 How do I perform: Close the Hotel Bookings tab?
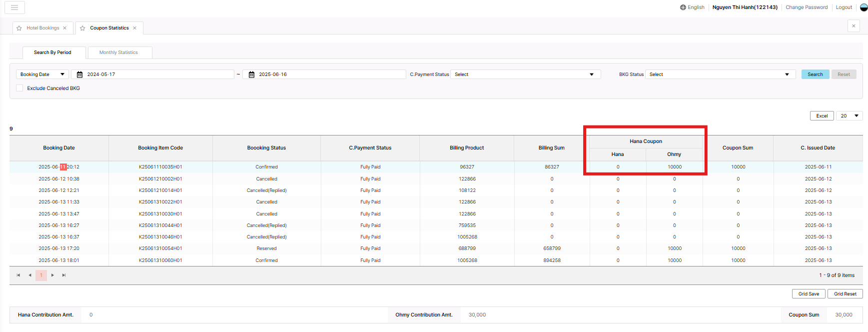click(x=65, y=28)
